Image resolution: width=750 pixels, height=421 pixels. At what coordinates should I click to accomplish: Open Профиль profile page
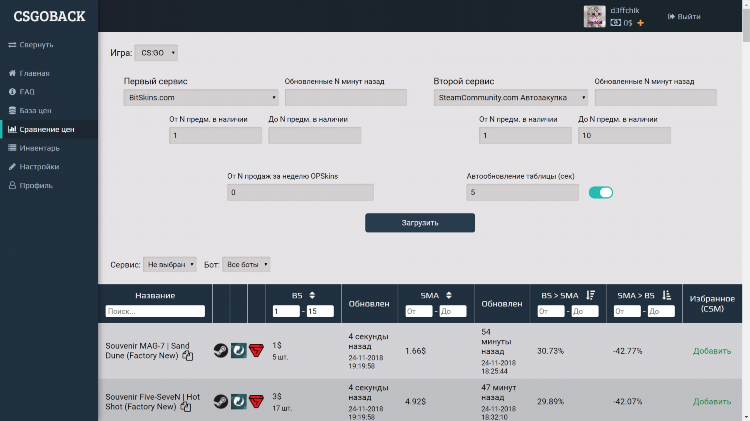(31, 185)
